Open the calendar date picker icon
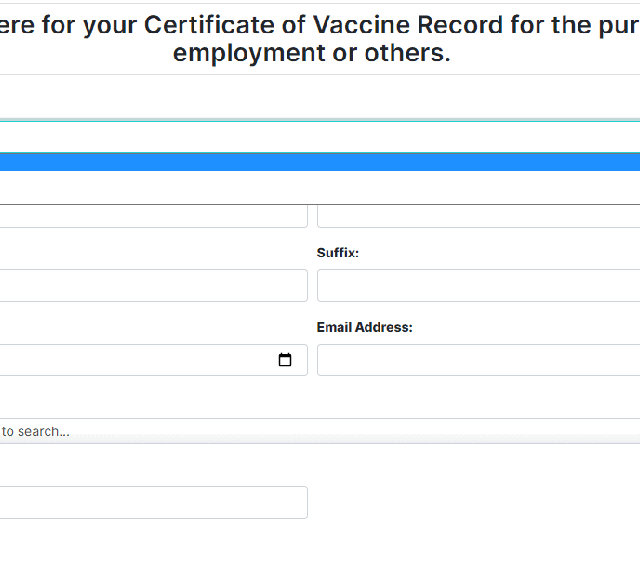640x579 pixels. (x=285, y=360)
